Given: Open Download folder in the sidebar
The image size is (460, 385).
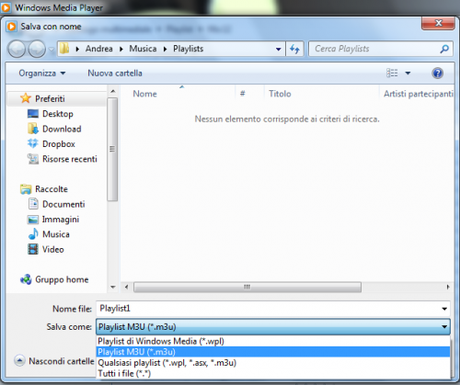Looking at the screenshot, I should [x=62, y=129].
